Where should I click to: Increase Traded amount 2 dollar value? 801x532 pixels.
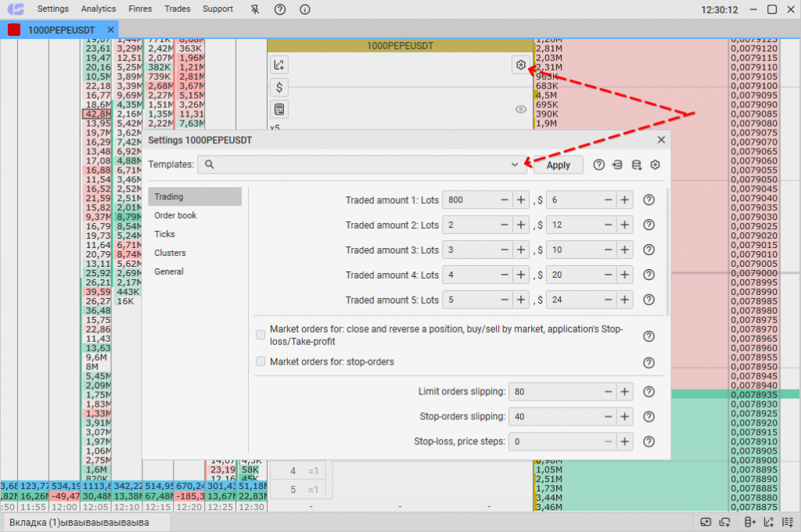(624, 225)
